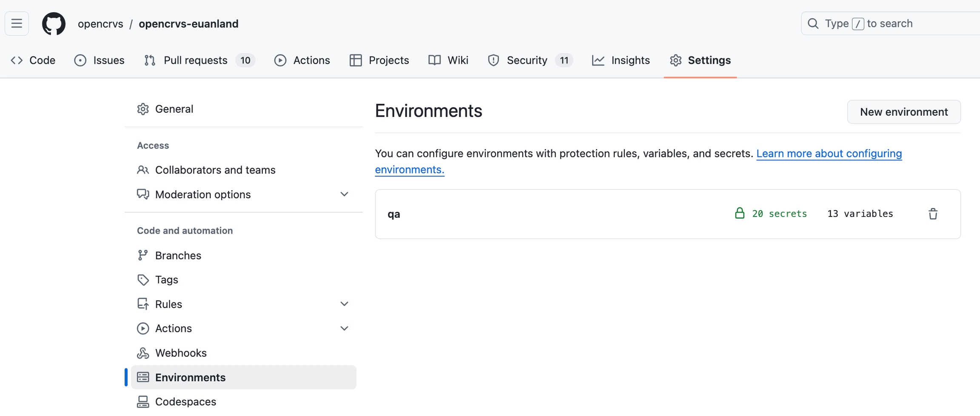Open Tags settings in sidebar
The image size is (980, 416).
click(166, 280)
